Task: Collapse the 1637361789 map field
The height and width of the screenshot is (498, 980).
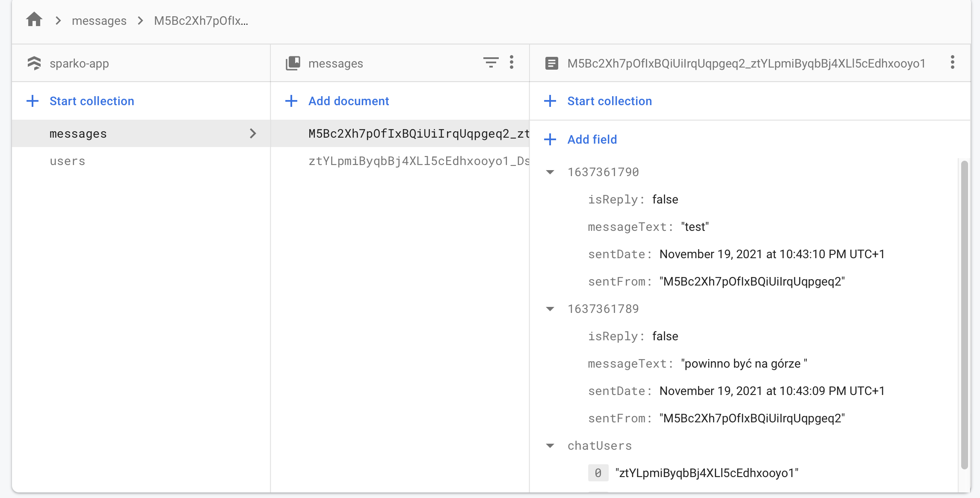Action: pyautogui.click(x=550, y=309)
